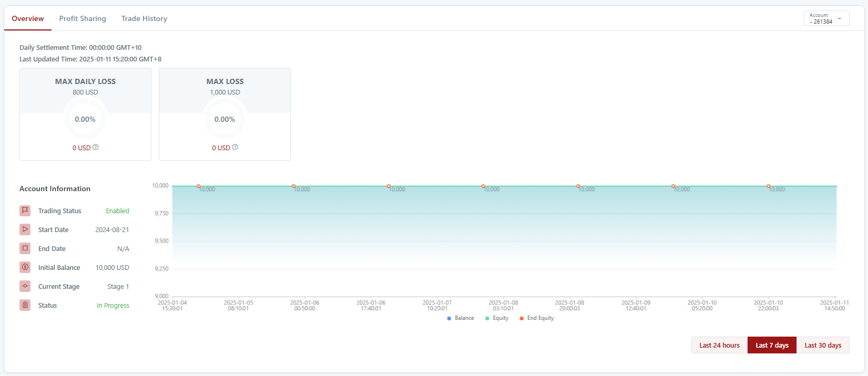Click the last End Equity chart marker
This screenshot has height=376, width=868.
pos(768,186)
